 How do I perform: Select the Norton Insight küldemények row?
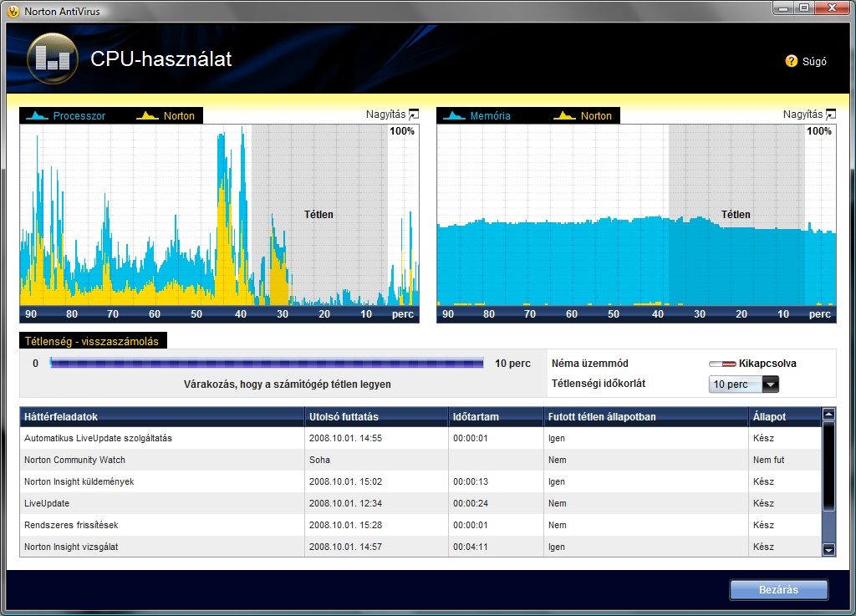(x=420, y=481)
